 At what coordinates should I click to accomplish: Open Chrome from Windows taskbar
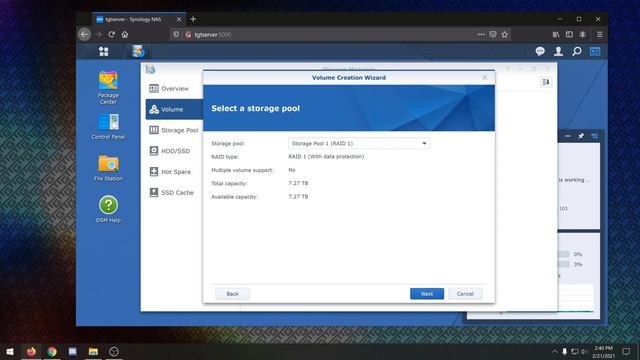[x=52, y=351]
